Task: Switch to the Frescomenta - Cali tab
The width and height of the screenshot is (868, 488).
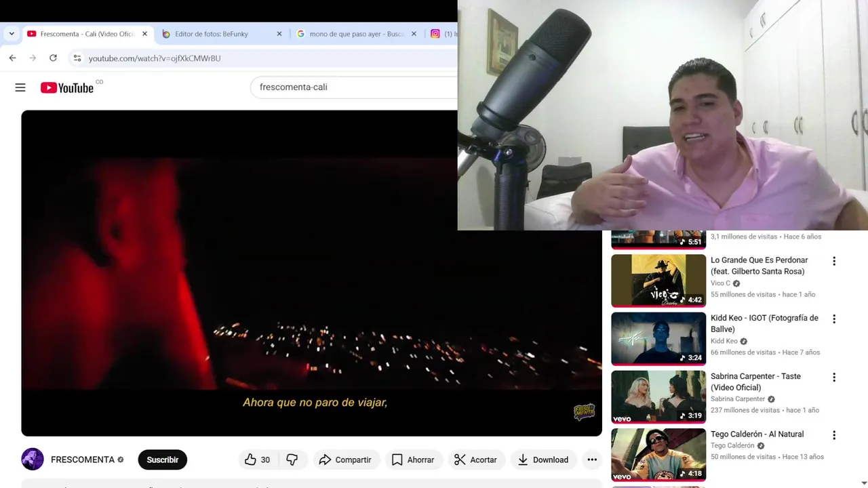Action: pyautogui.click(x=87, y=34)
